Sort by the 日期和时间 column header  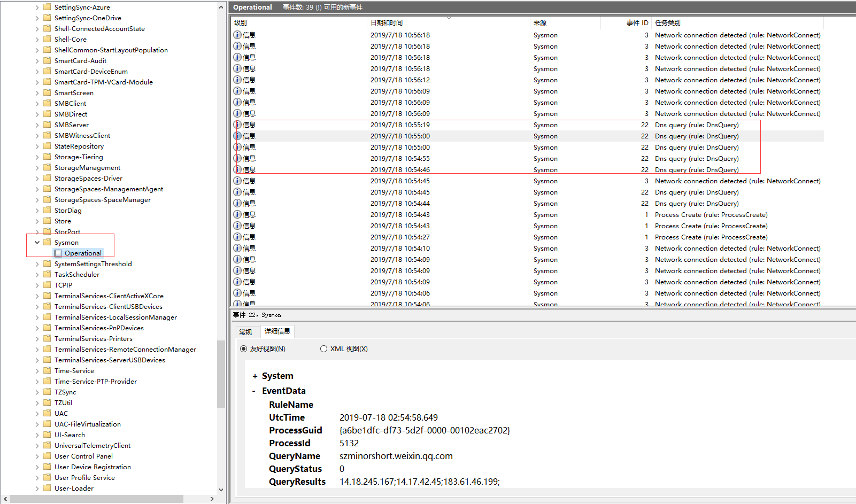pyautogui.click(x=449, y=22)
